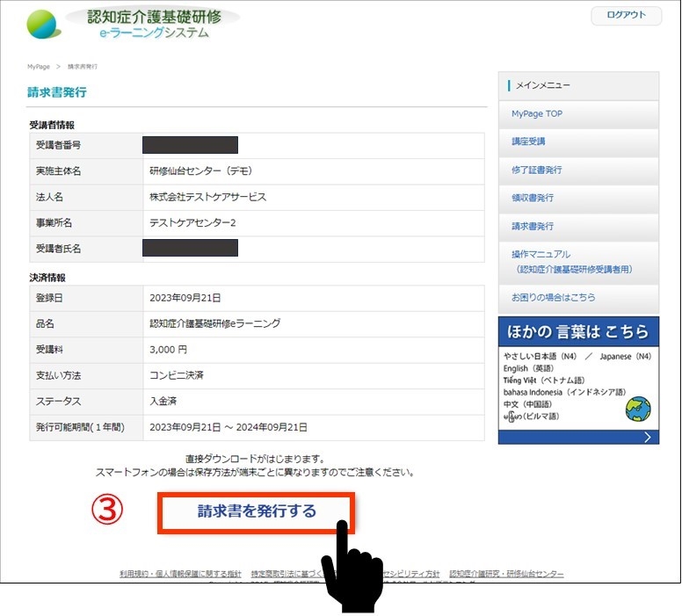
Task: Click the 認知症介護基礎研修 eラーニングシステム title
Action: pyautogui.click(x=154, y=24)
